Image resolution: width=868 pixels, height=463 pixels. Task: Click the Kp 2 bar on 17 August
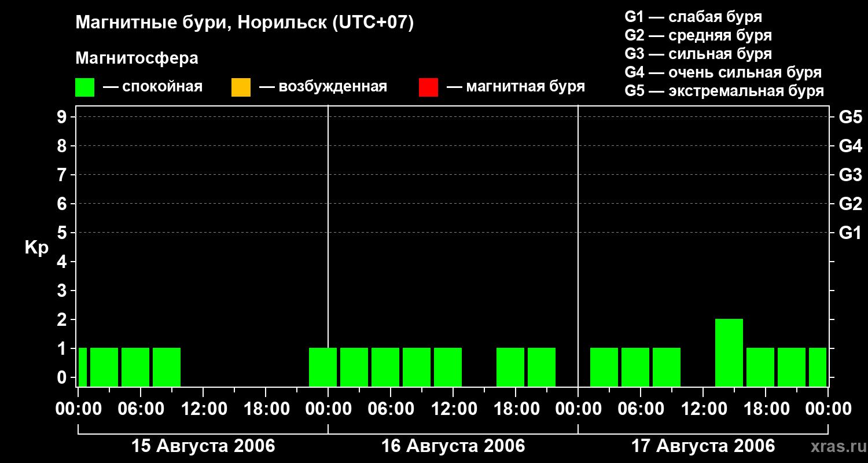click(729, 352)
